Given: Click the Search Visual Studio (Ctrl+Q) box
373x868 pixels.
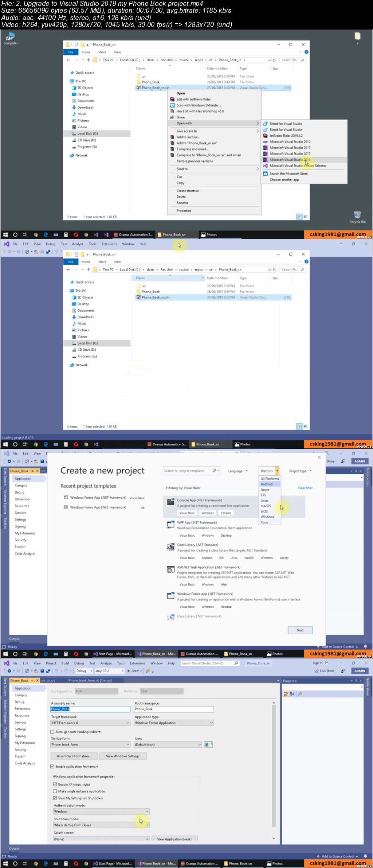Looking at the screenshot, I should (210, 663).
